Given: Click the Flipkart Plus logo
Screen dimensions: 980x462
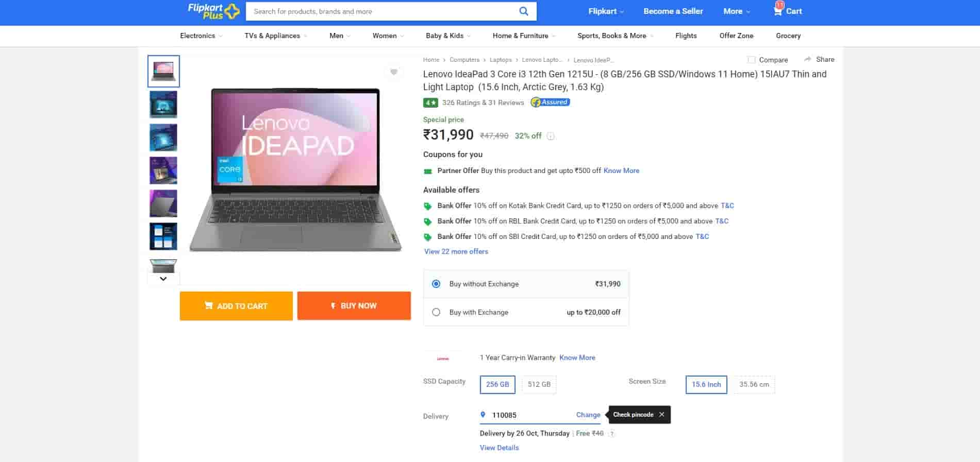Looking at the screenshot, I should pyautogui.click(x=213, y=11).
